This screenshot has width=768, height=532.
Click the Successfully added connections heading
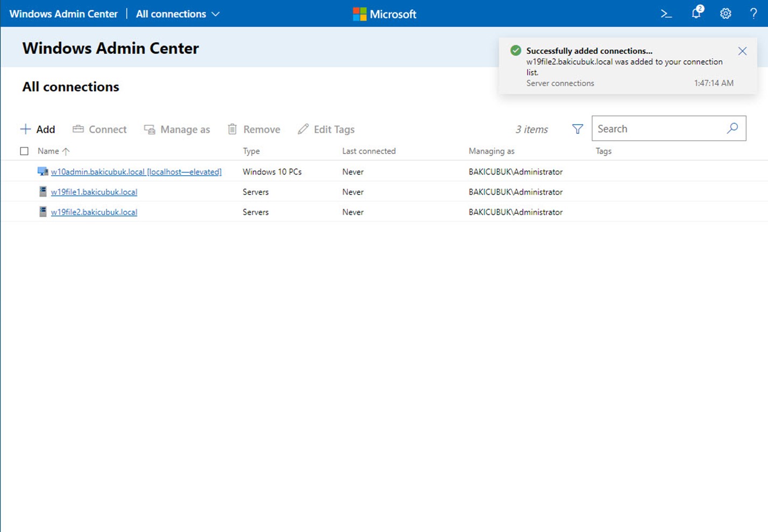click(x=589, y=51)
